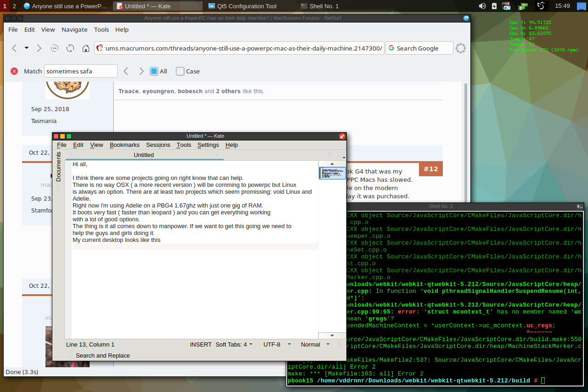Click the hummingbird tray icon
Screen dimensions: 588x392
pyautogui.click(x=542, y=6)
